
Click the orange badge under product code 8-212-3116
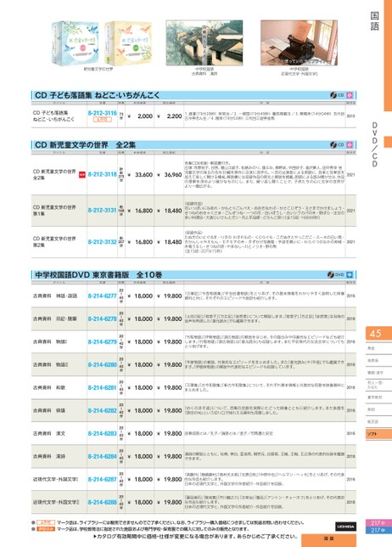103,119
